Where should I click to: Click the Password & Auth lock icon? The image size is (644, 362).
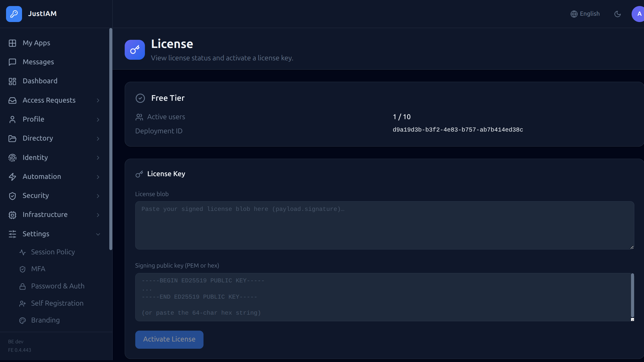pos(23,286)
